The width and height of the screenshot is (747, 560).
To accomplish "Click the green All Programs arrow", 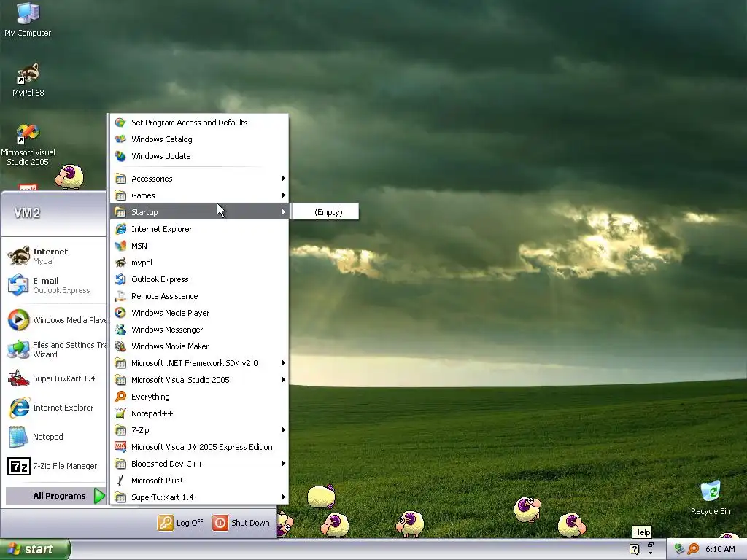I will pyautogui.click(x=99, y=496).
